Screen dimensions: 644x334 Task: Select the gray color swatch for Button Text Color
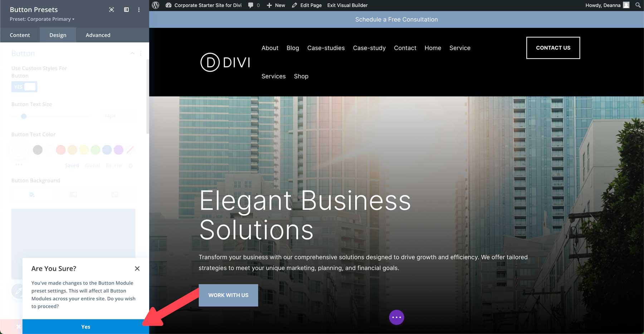38,150
